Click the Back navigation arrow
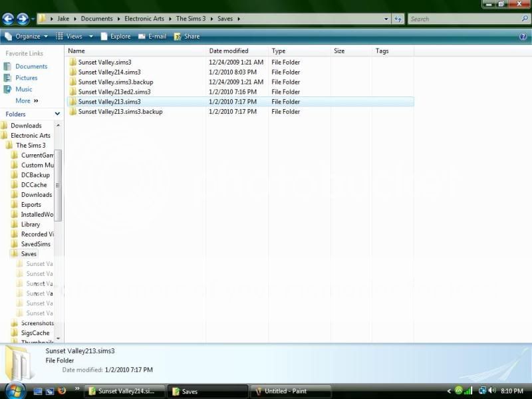Viewport: 532px width, 399px height. tap(8, 19)
